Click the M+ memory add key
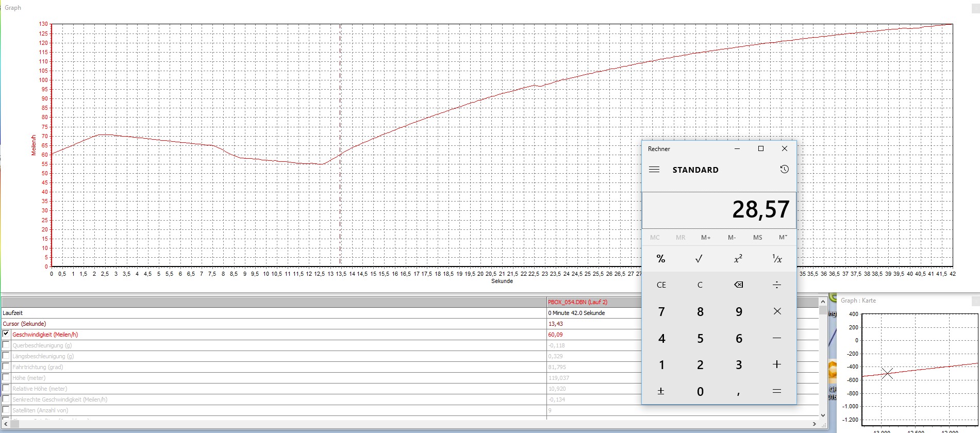The height and width of the screenshot is (433, 980). click(706, 238)
